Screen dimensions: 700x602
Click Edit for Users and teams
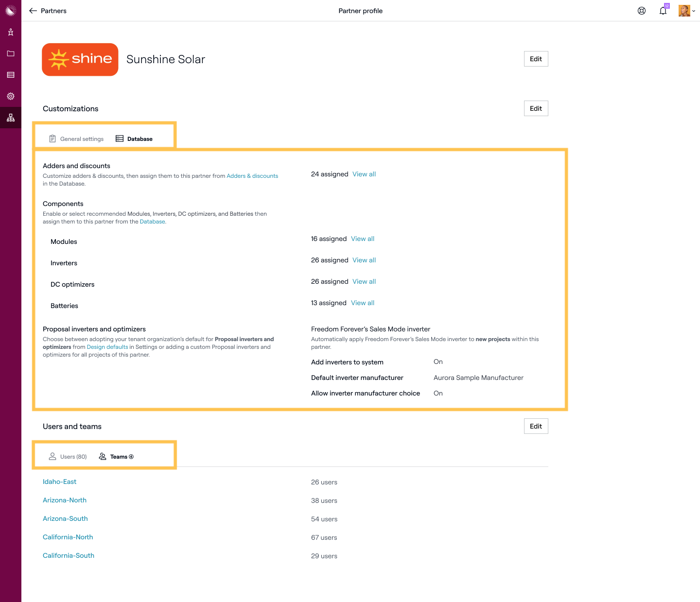click(x=536, y=426)
